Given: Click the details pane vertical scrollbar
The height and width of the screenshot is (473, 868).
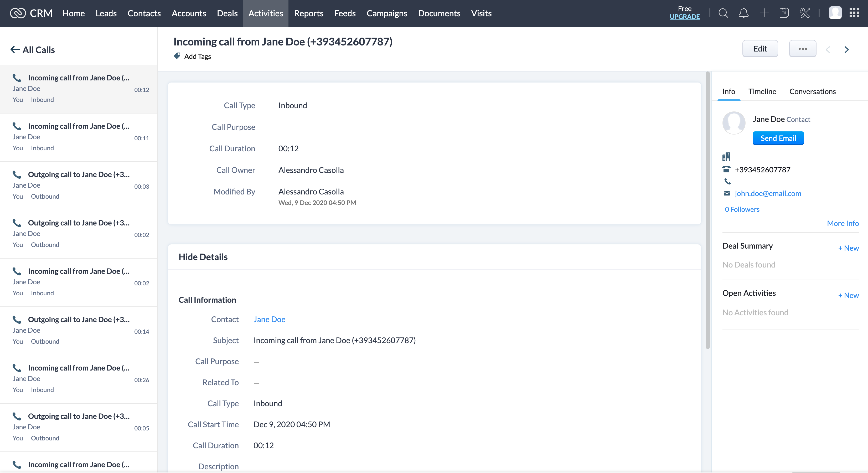Looking at the screenshot, I should click(707, 209).
